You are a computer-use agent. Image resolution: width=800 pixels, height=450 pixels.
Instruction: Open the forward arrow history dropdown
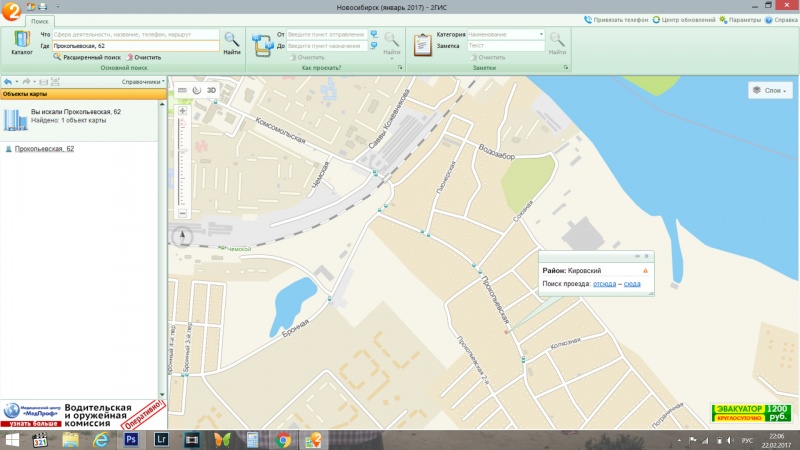35,82
